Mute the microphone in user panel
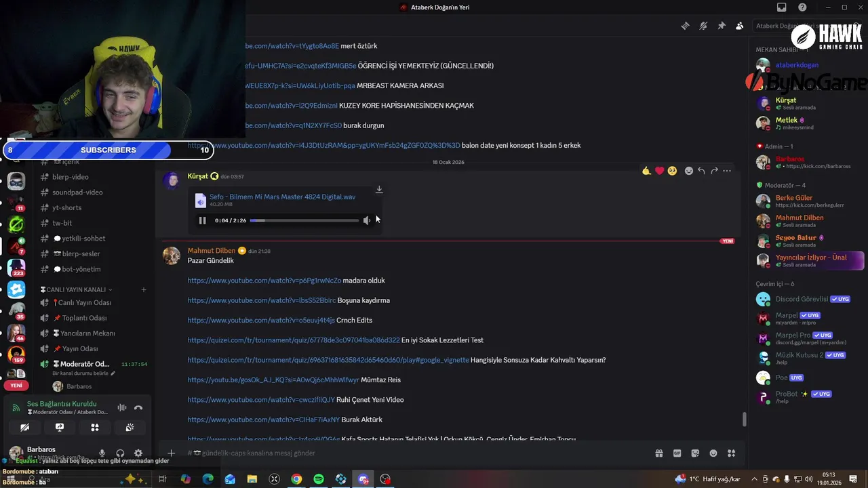 pos(102,453)
